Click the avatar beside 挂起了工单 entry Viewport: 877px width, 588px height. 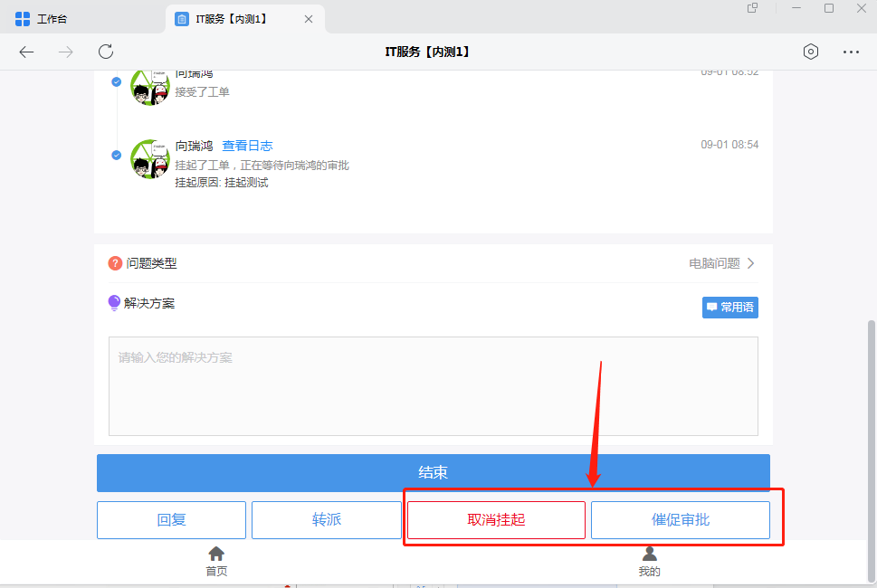(x=150, y=159)
